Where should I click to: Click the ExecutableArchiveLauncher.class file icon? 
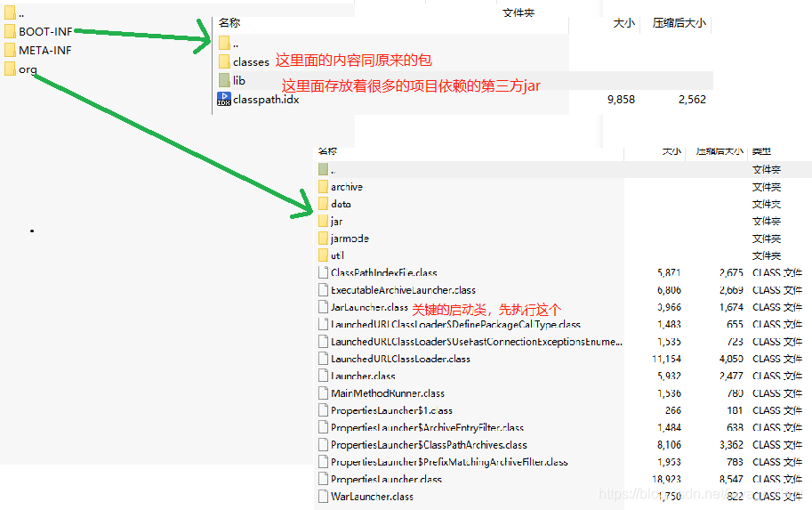pyautogui.click(x=323, y=290)
